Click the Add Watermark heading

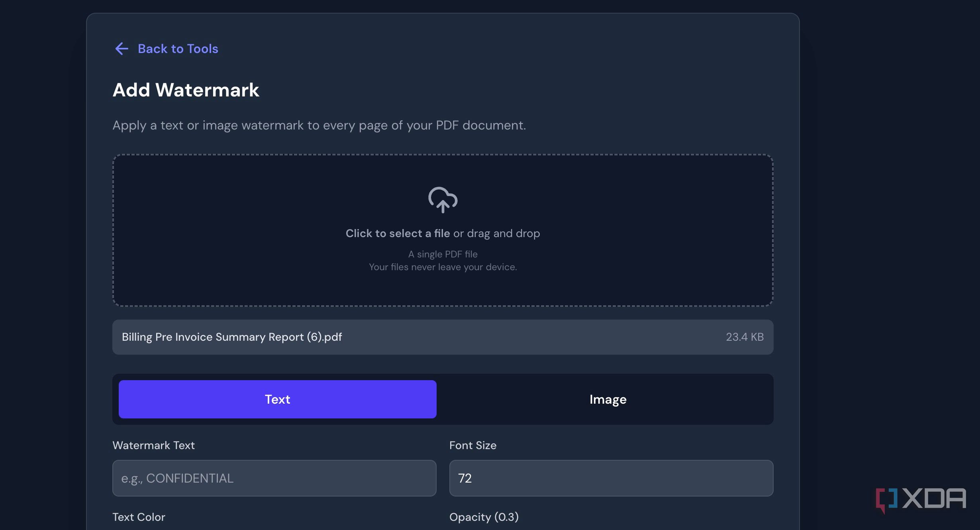(186, 90)
